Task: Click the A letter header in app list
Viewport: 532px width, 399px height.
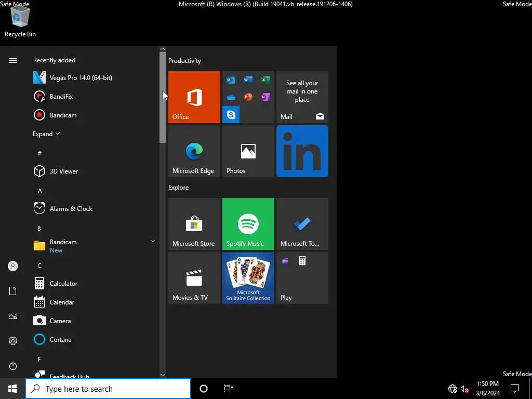Action: pyautogui.click(x=39, y=191)
